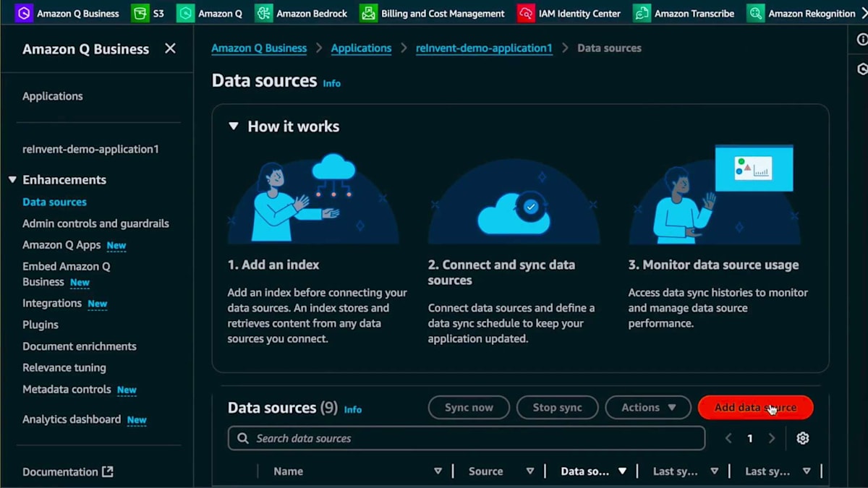
Task: Sort table by Source column arrow
Action: coord(530,471)
